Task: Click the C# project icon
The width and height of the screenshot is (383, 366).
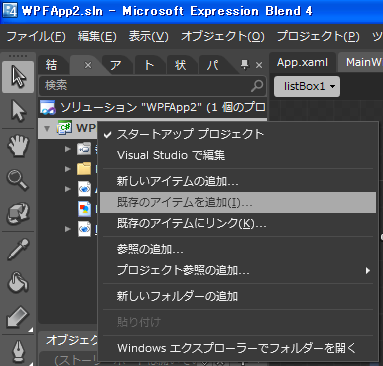Action: click(64, 128)
